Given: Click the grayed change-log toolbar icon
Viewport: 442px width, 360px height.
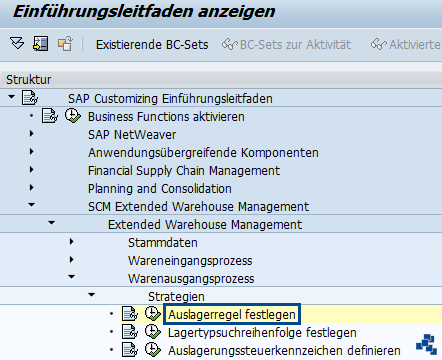Looking at the screenshot, I should click(x=65, y=44).
